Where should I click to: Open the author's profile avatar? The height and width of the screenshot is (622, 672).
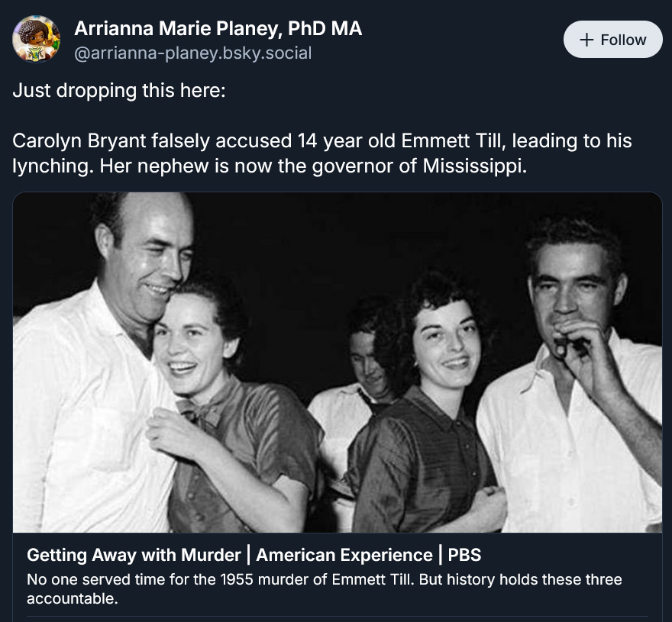[36, 39]
